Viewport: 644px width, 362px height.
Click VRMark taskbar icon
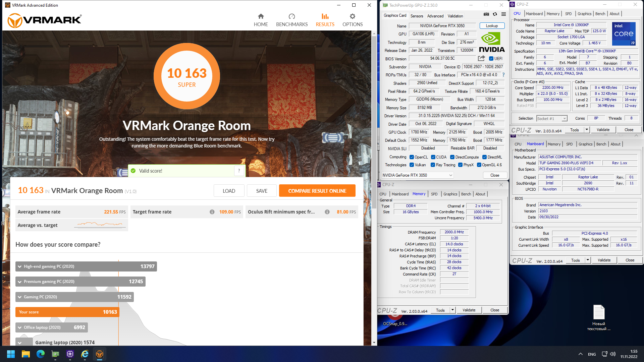click(100, 354)
